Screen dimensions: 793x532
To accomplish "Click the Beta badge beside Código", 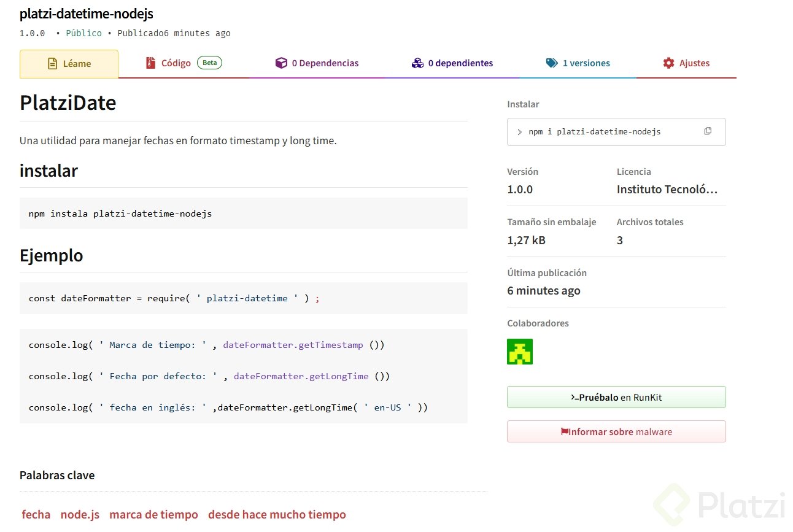I will pyautogui.click(x=209, y=63).
